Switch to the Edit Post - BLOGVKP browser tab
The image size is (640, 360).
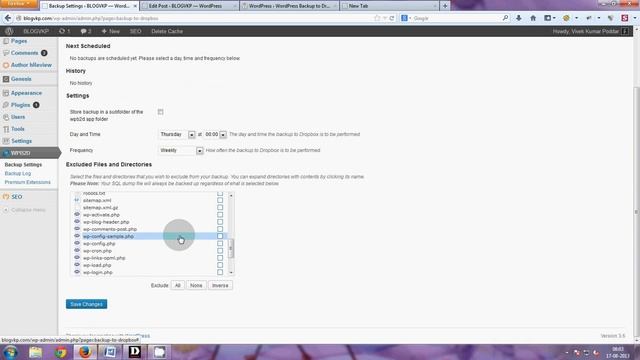click(189, 6)
